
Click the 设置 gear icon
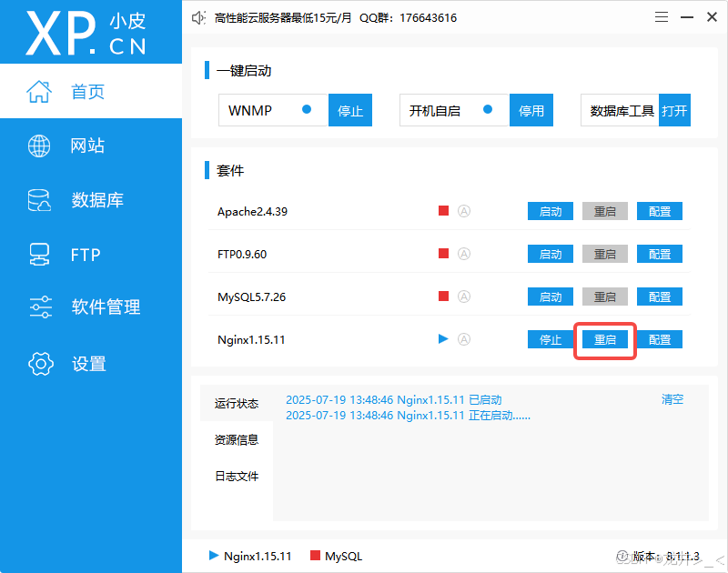41,364
